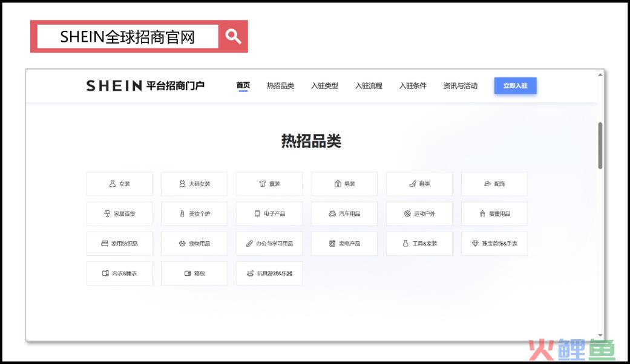Select the 电子产品 category label
The image size is (630, 364).
point(275,213)
